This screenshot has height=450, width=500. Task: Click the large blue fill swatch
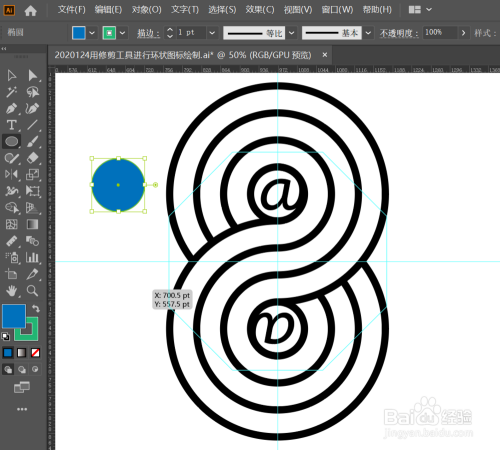(14, 316)
